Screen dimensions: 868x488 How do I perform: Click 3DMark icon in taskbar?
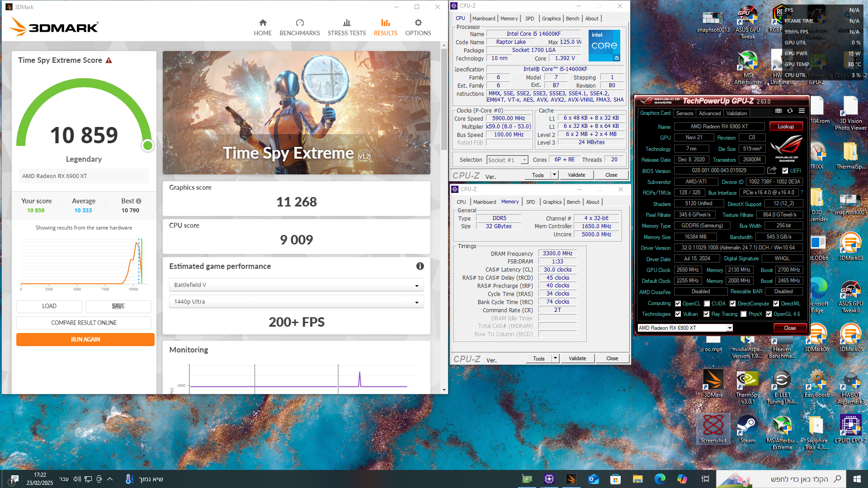point(571,479)
